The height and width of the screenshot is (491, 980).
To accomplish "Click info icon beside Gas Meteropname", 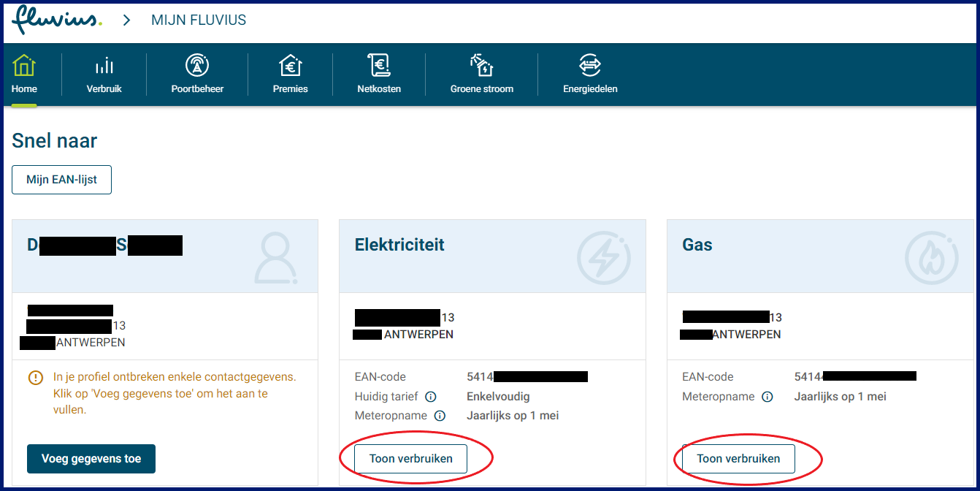I will point(767,397).
